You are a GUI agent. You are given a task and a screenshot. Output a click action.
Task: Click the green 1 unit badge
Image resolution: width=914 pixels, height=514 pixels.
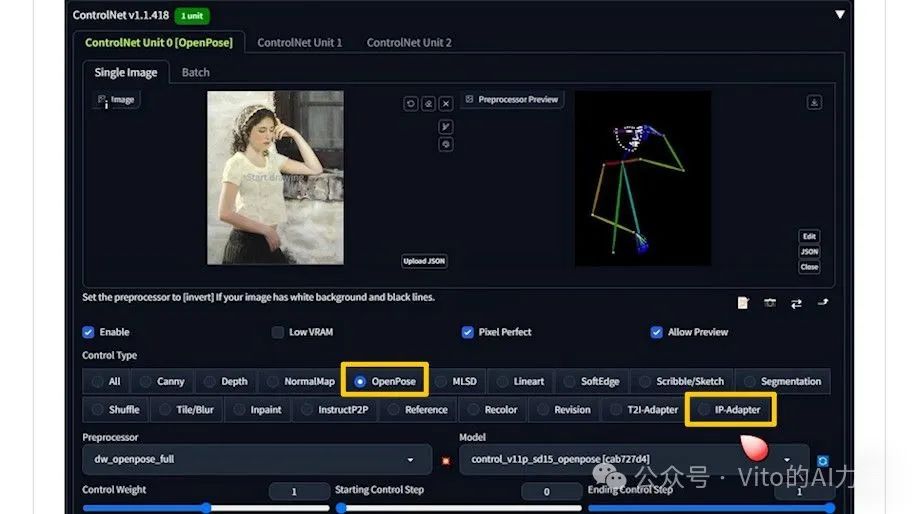[192, 16]
